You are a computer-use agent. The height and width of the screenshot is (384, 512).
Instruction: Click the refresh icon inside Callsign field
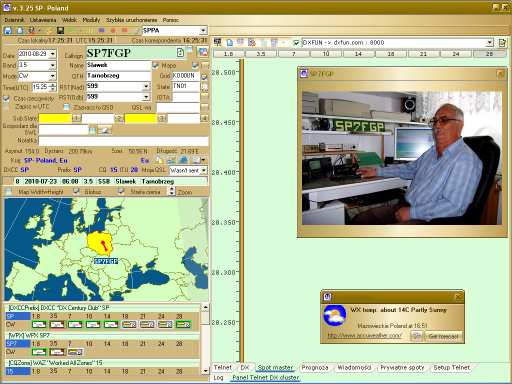pos(180,53)
